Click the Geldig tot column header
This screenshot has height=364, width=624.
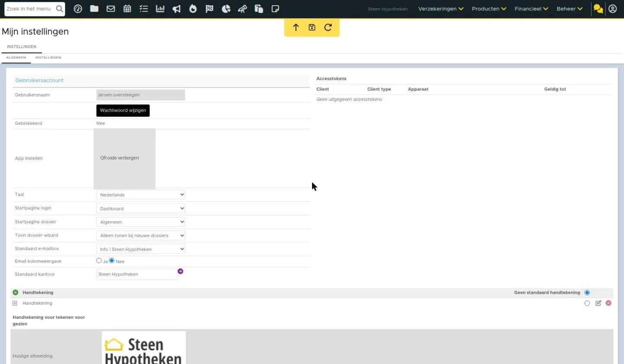tap(555, 89)
